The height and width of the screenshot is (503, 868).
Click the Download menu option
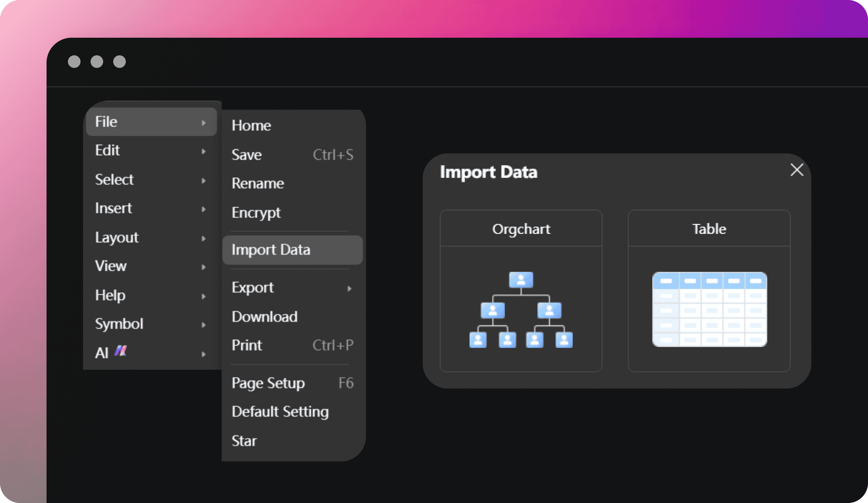point(265,316)
